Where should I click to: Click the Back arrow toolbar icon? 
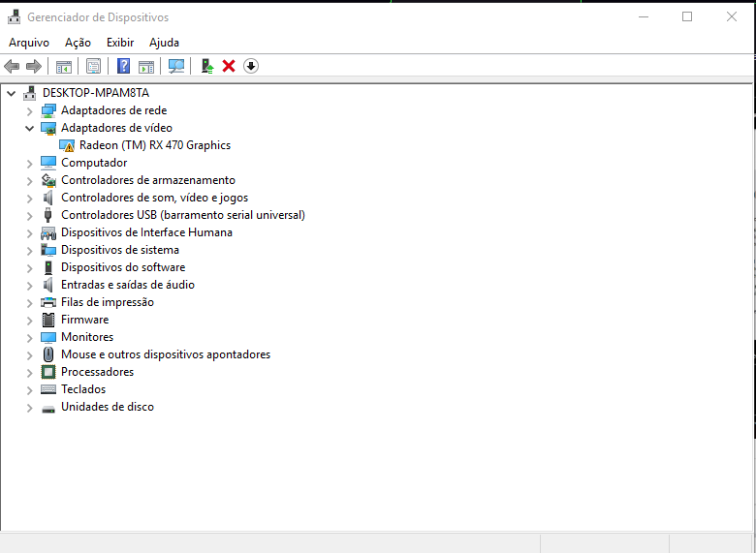(12, 66)
